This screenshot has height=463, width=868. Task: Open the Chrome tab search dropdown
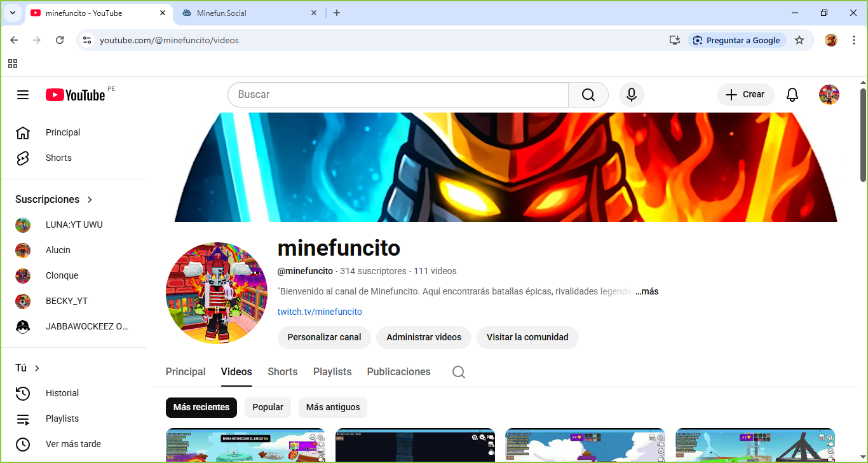[12, 13]
